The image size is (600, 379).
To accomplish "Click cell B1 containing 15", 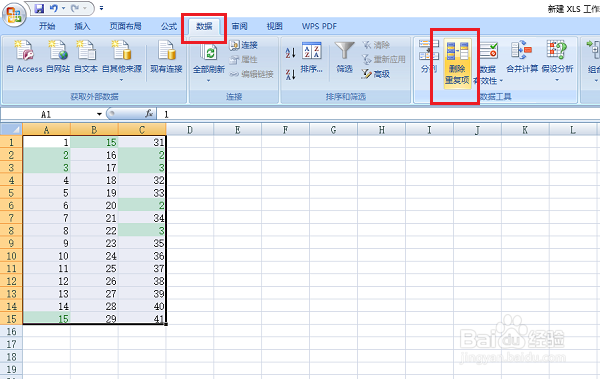I will 94,142.
